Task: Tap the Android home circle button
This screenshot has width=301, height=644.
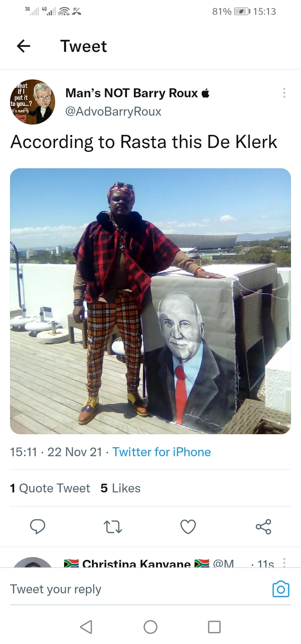Action: pyautogui.click(x=150, y=626)
